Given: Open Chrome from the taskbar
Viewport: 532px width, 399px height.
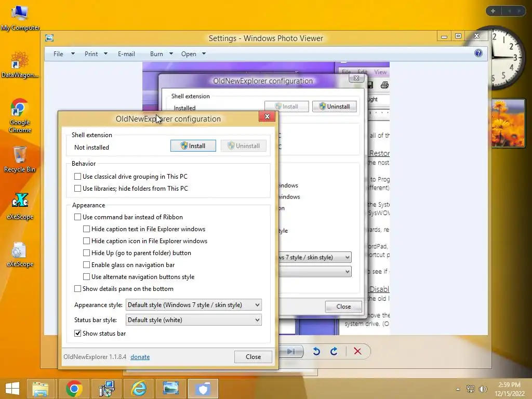Looking at the screenshot, I should tap(74, 389).
